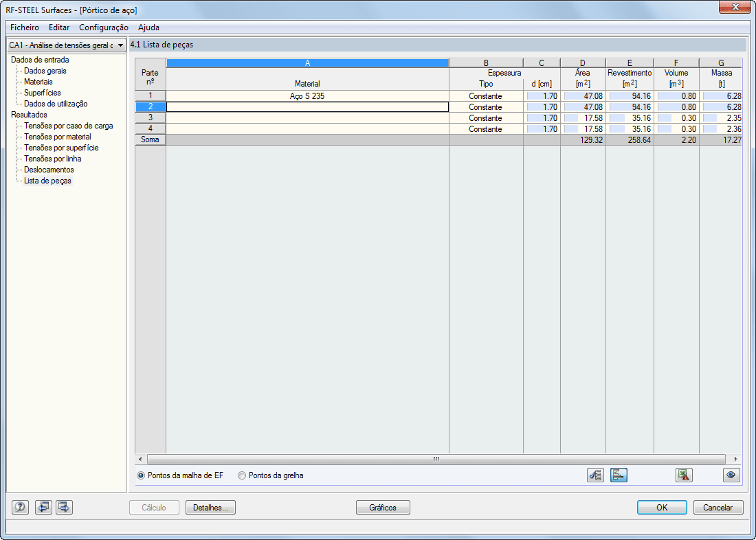The width and height of the screenshot is (756, 540).
Task: Select column A header
Action: pyautogui.click(x=308, y=63)
